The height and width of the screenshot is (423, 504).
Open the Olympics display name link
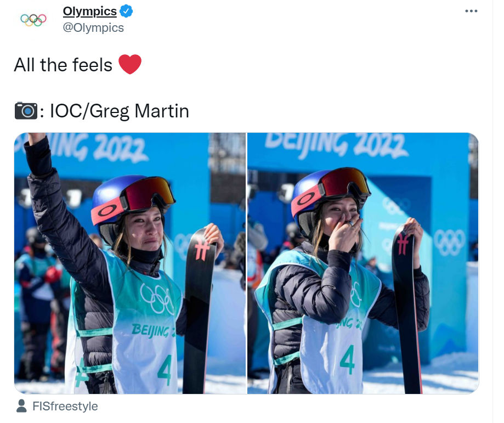tap(90, 12)
